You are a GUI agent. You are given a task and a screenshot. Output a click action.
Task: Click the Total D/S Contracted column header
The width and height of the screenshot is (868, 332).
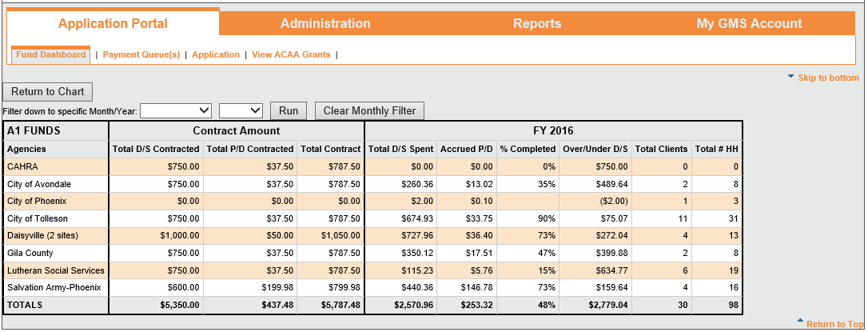click(156, 149)
